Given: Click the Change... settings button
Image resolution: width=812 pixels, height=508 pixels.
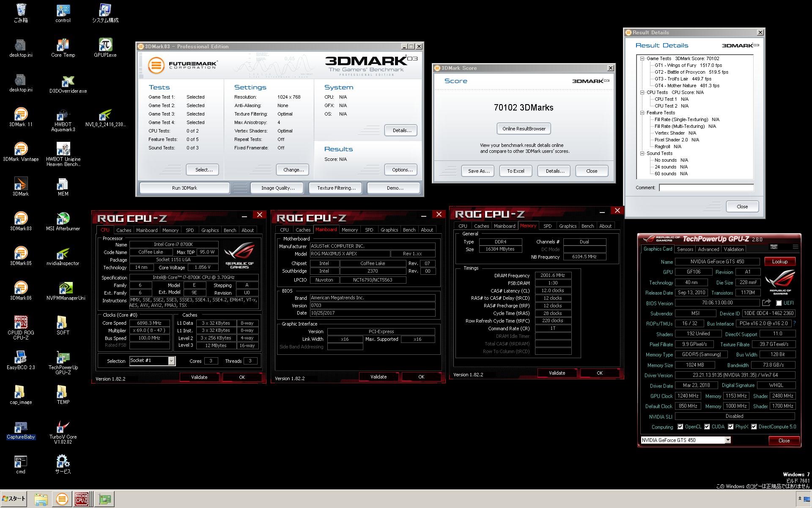Looking at the screenshot, I should coord(293,170).
